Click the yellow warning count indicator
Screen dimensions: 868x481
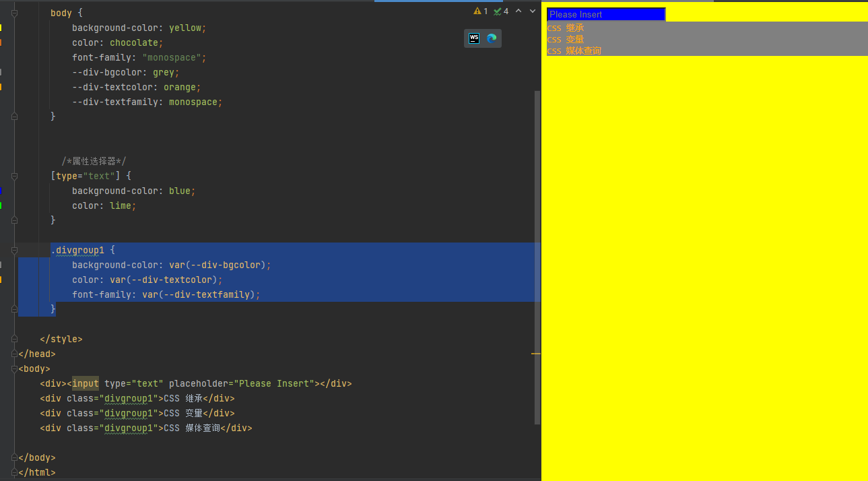pyautogui.click(x=481, y=11)
